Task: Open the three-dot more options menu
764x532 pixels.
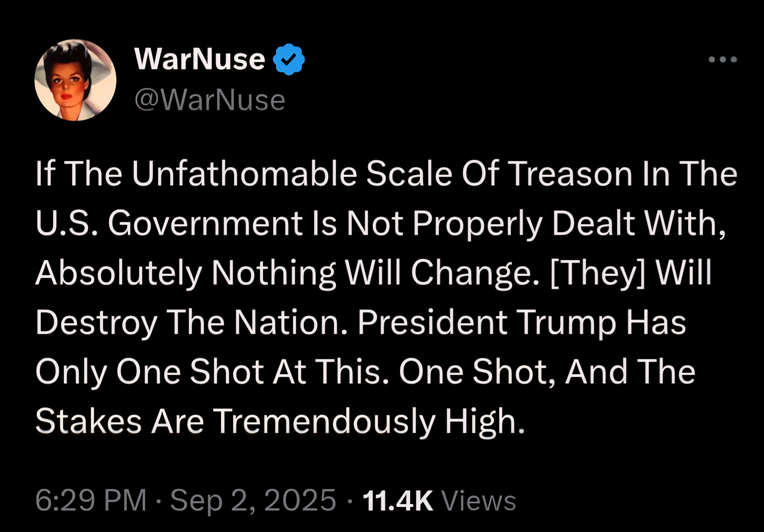Action: pos(722,60)
